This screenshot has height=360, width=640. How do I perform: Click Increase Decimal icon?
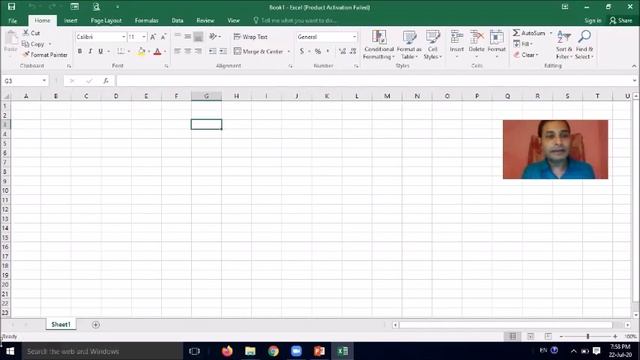tap(342, 51)
